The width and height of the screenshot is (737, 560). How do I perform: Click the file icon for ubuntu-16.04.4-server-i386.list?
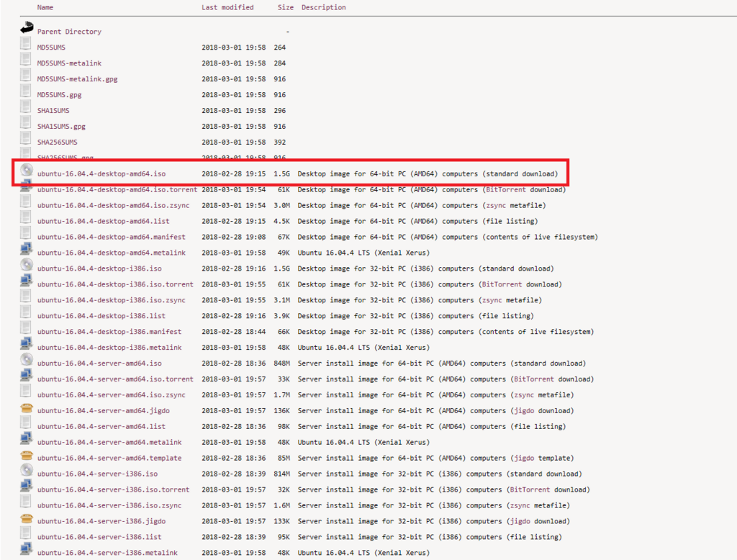coord(26,533)
